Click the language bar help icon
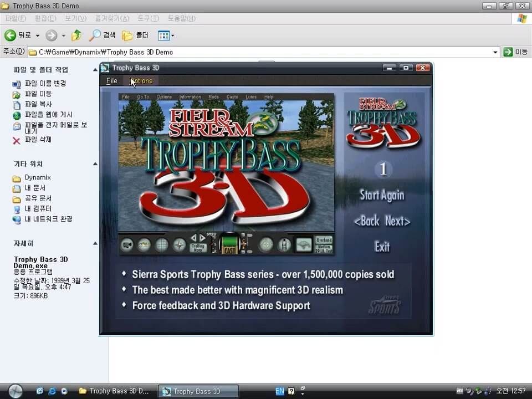 pos(291,391)
